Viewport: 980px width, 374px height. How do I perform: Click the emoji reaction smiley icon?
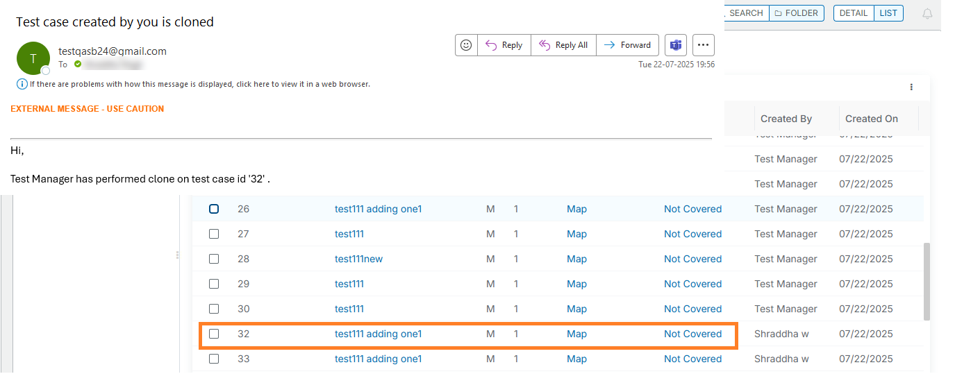(466, 45)
